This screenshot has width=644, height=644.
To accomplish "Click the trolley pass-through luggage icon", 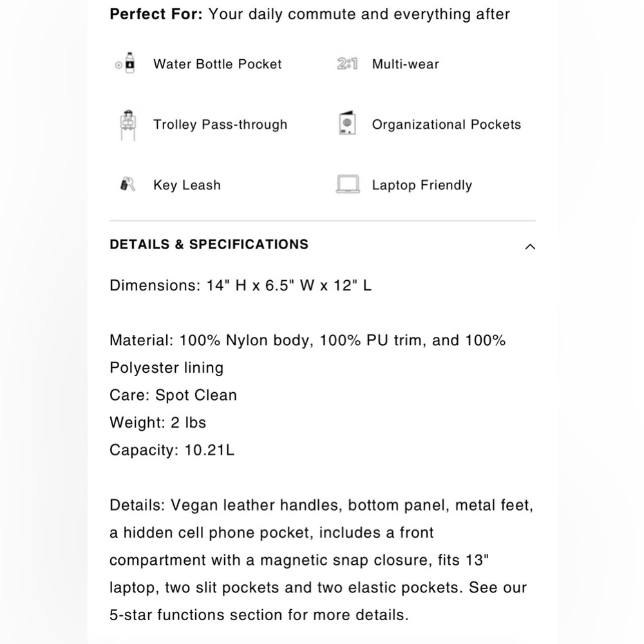I will pos(128,126).
